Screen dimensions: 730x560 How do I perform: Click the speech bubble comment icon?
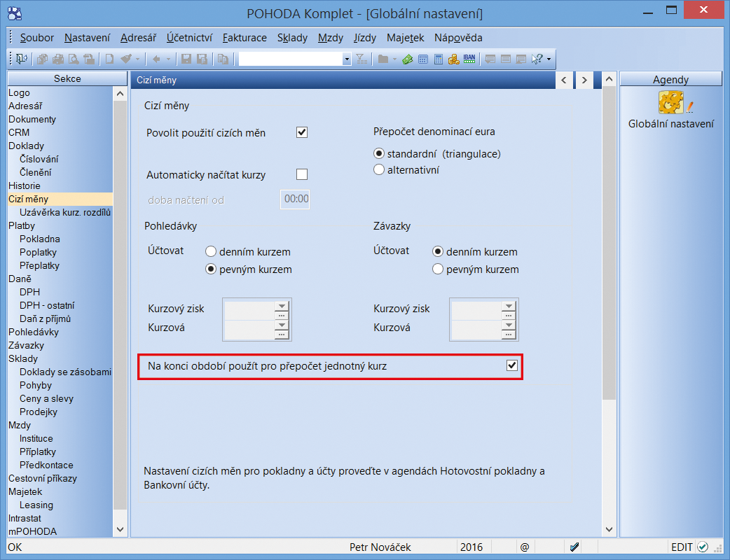[490, 59]
